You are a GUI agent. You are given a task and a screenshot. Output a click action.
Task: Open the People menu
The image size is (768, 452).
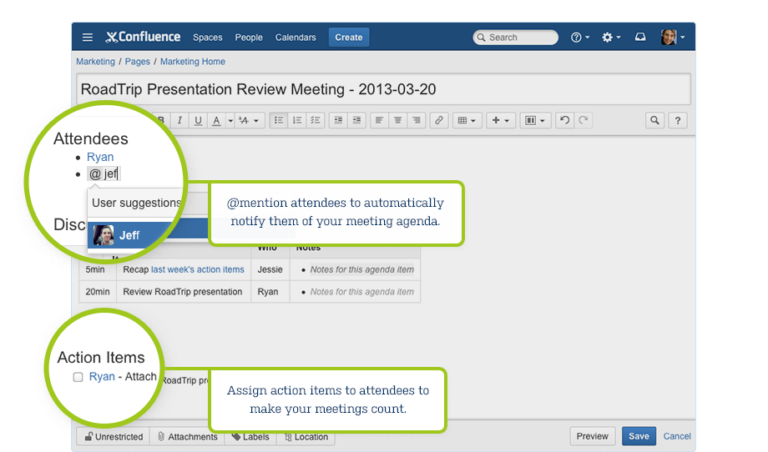248,37
